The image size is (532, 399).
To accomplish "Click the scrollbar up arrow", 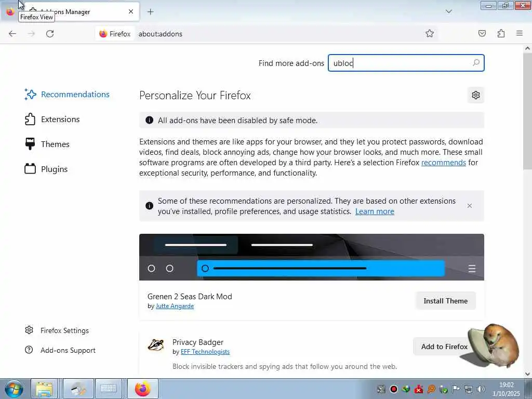I will click(528, 48).
